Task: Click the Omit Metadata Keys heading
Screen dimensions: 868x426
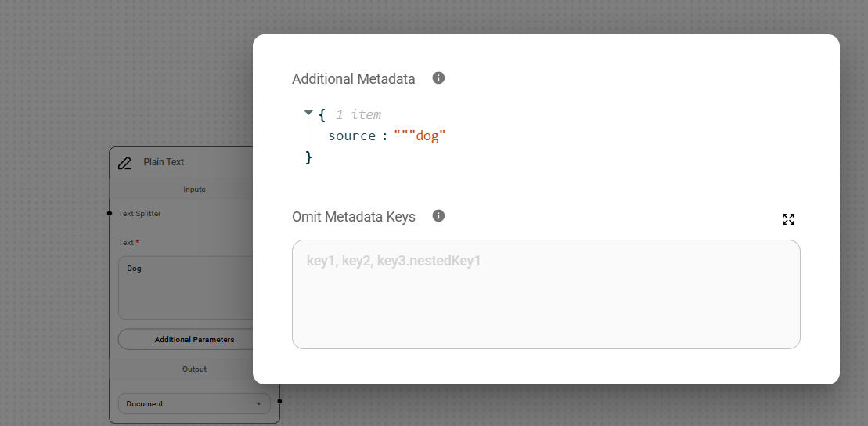Action: [353, 217]
